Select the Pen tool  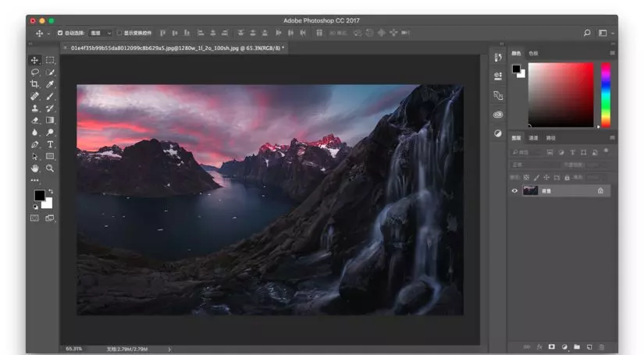click(35, 144)
